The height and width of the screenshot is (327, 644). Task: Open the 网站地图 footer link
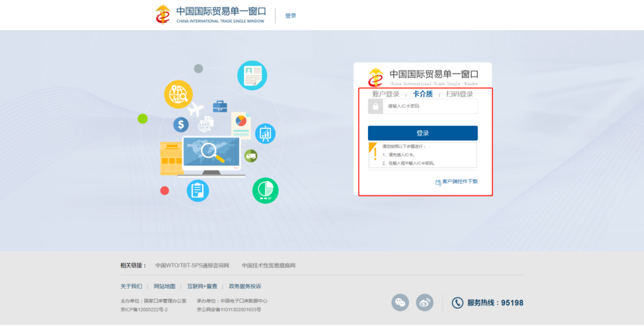pos(165,286)
